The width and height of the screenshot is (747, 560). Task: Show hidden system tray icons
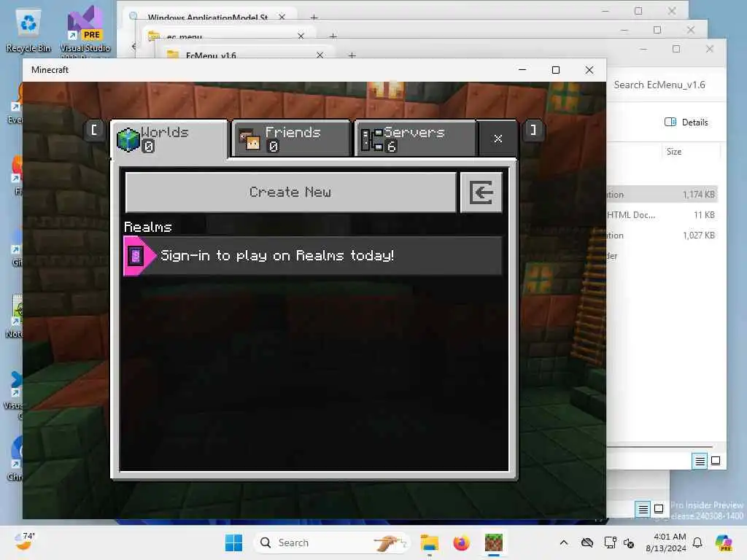[564, 542]
